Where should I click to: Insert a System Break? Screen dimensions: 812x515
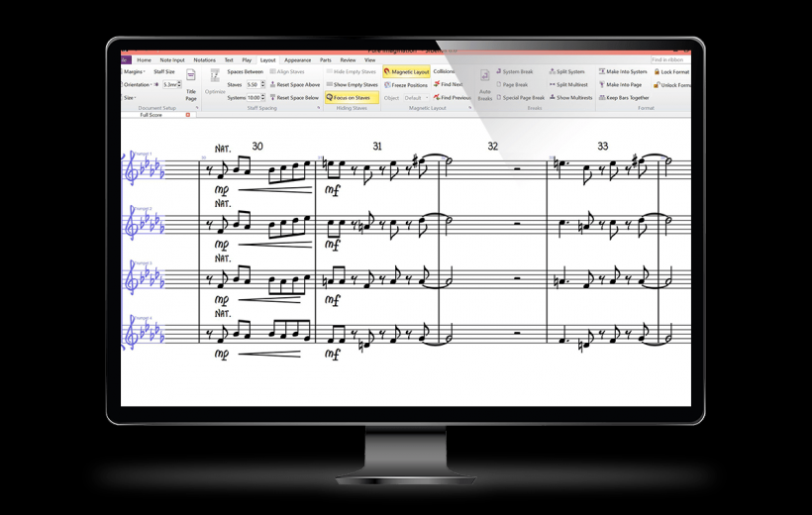(514, 72)
